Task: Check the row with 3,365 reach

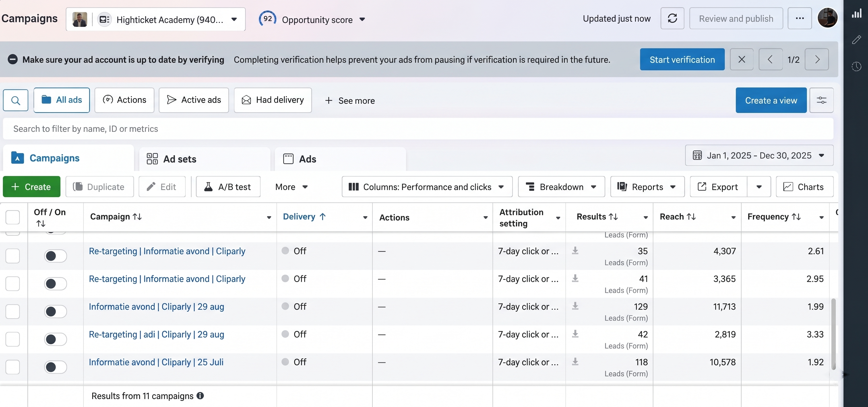Action: point(13,284)
